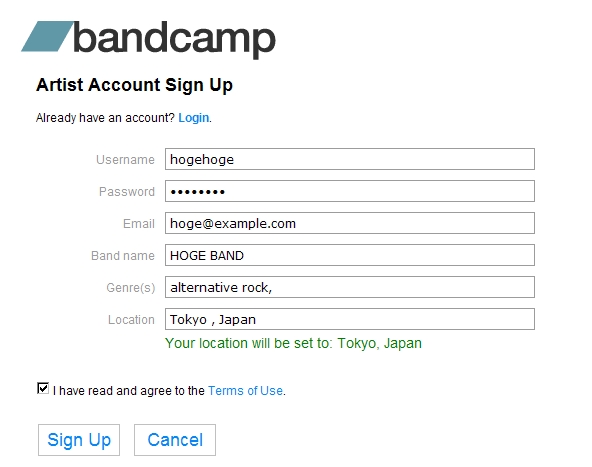Click the Location label
Viewport: 592px width, 467px height.
click(131, 320)
